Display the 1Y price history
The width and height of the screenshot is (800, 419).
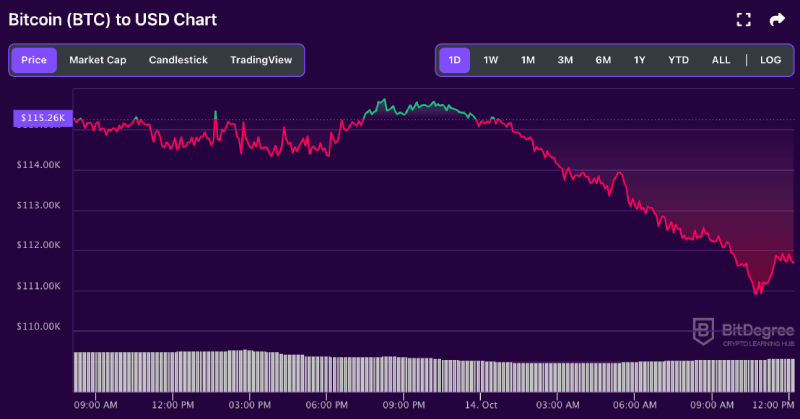(639, 60)
